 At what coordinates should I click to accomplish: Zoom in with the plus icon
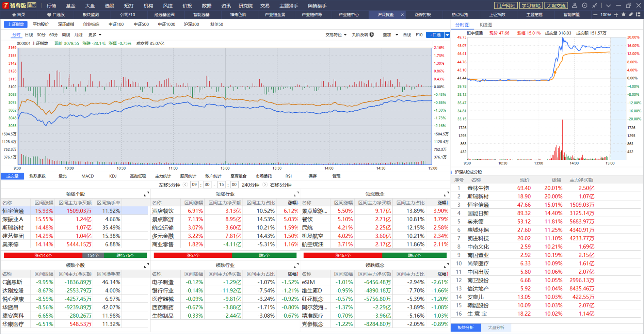tap(616, 15)
